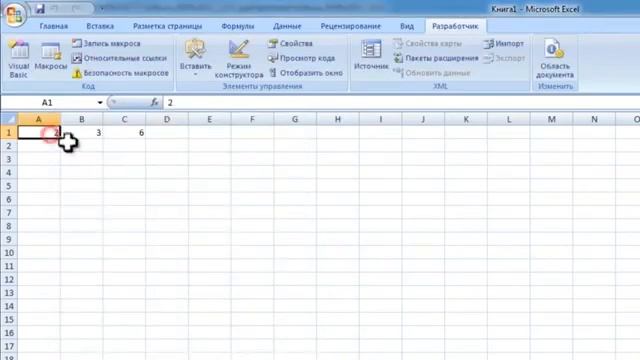Open the XML Источник pane

[371, 55]
